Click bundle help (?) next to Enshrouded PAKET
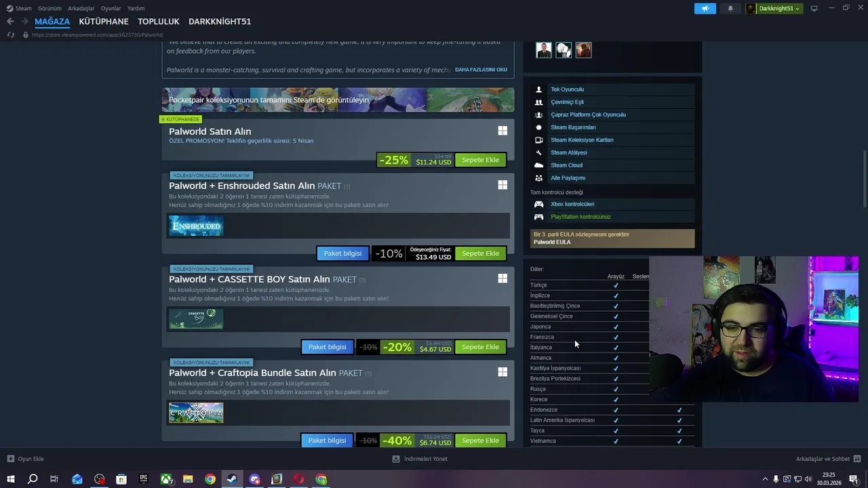The height and width of the screenshot is (488, 868). click(347, 187)
